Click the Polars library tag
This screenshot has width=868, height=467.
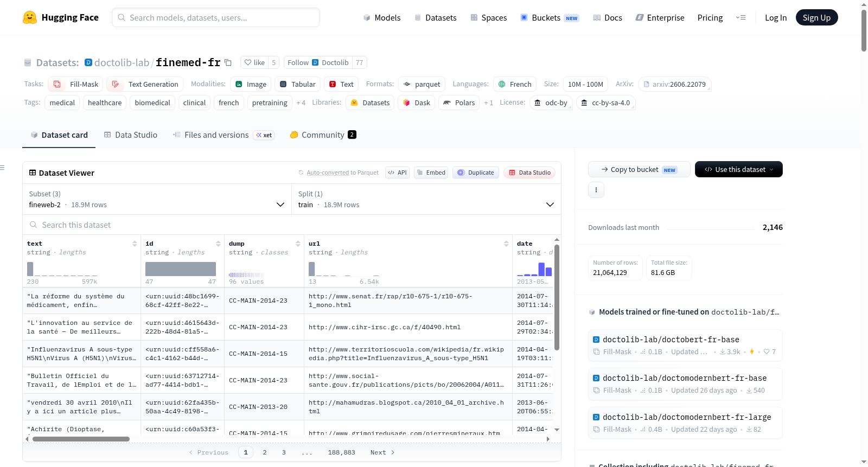pyautogui.click(x=459, y=103)
